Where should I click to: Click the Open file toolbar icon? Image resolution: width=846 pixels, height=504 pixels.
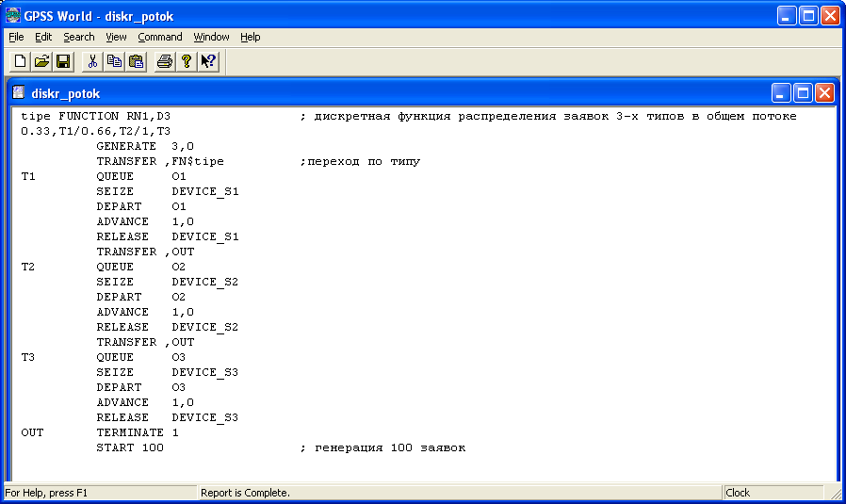pyautogui.click(x=41, y=61)
